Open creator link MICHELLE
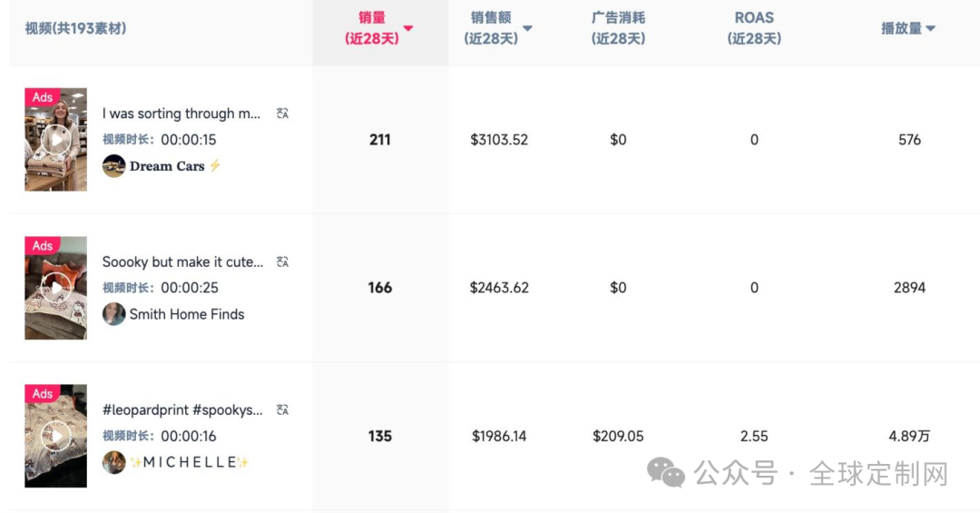Screen dimensions: 980x513 (x=190, y=462)
